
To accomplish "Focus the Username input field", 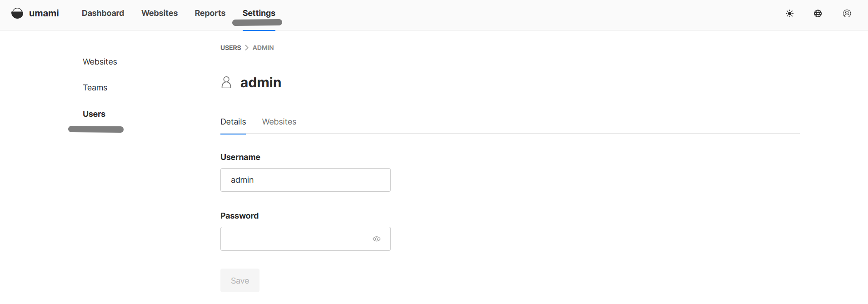I will [305, 180].
